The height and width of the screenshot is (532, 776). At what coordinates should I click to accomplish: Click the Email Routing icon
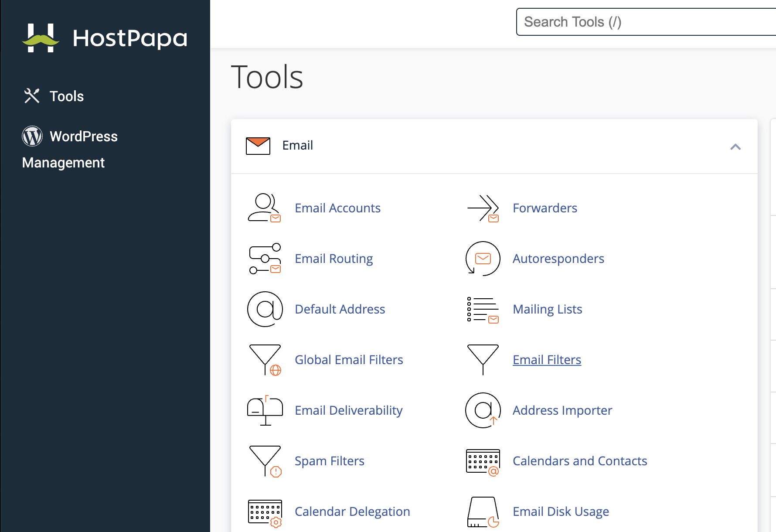(265, 259)
